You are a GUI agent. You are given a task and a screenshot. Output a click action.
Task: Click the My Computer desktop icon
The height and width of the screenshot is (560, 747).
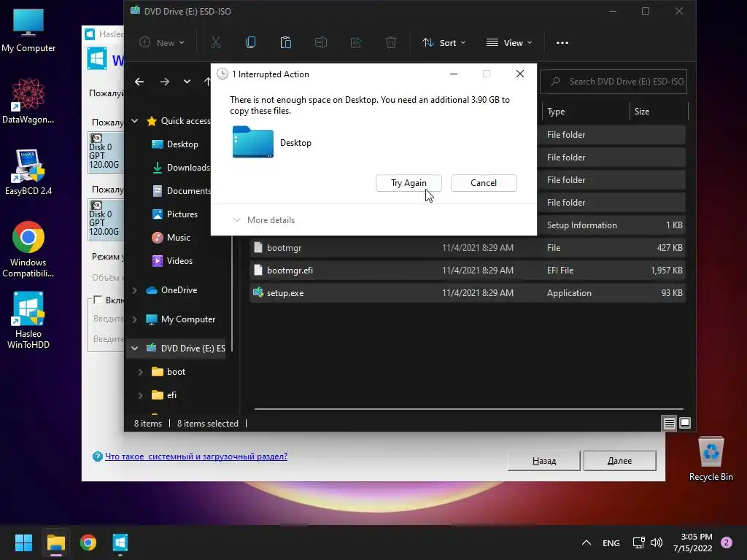tap(28, 30)
